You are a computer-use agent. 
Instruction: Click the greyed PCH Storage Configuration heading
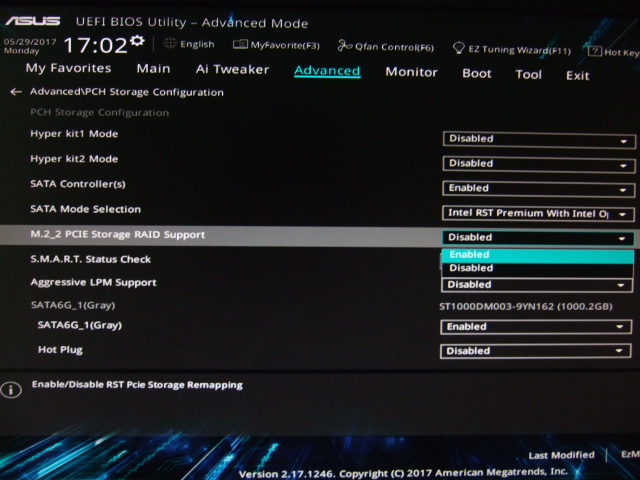point(100,112)
